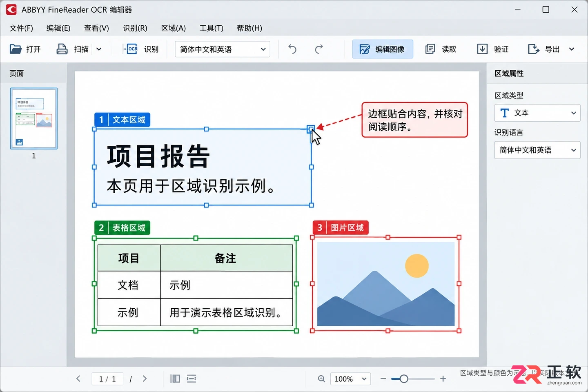Open the 编辑(E) menu
Screen dimensions: 588x392
point(58,28)
